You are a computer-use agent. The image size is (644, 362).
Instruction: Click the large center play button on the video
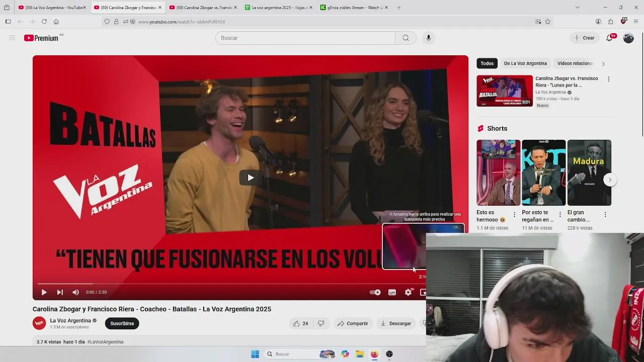click(x=251, y=177)
